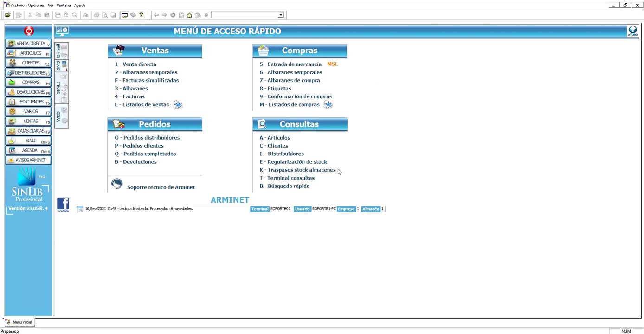
Task: Open the Ayuda help globe icon
Action: click(x=632, y=31)
